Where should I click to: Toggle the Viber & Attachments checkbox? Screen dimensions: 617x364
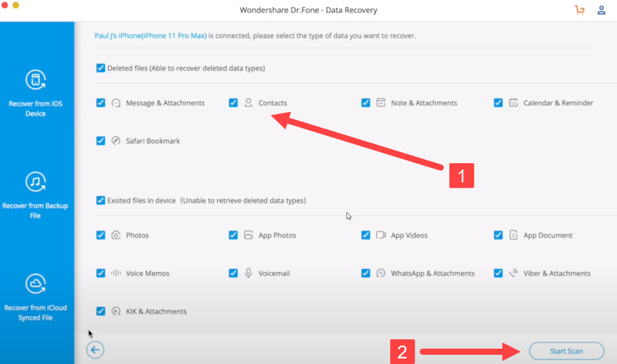pyautogui.click(x=499, y=273)
